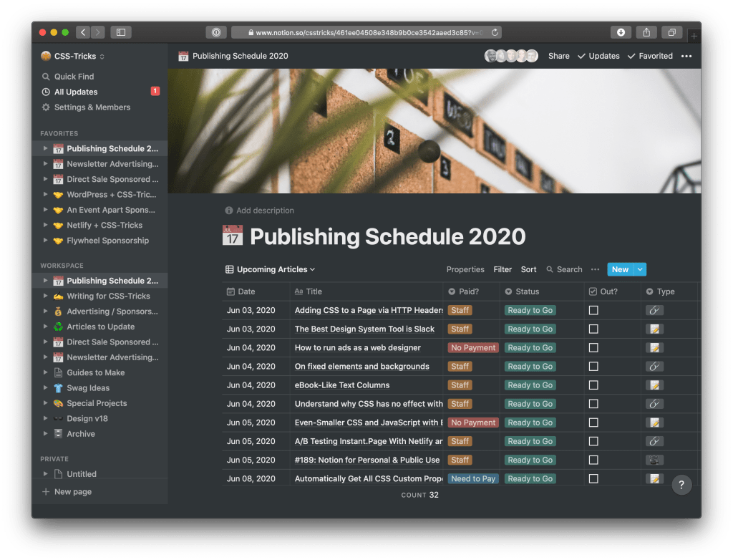Create a New page in the sidebar
Image resolution: width=733 pixels, height=560 pixels.
67,492
